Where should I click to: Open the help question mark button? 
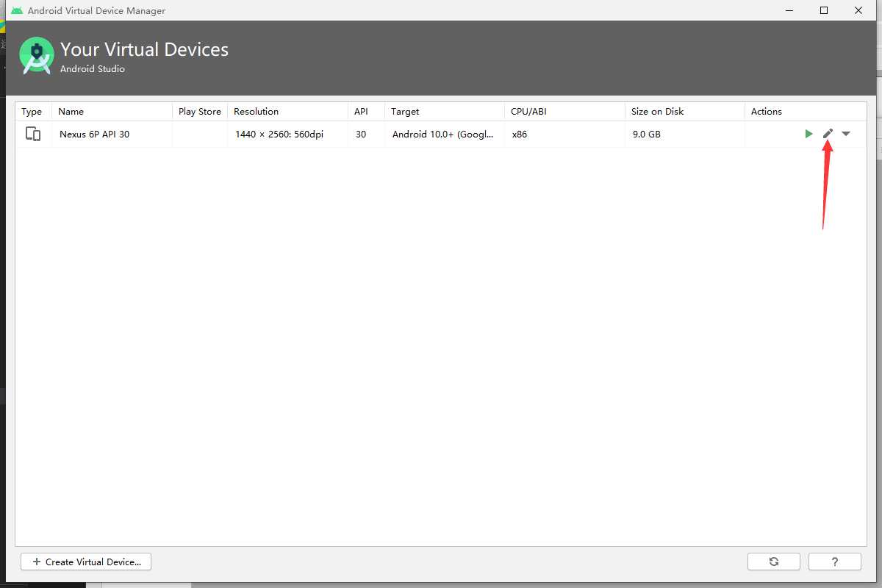coord(835,562)
